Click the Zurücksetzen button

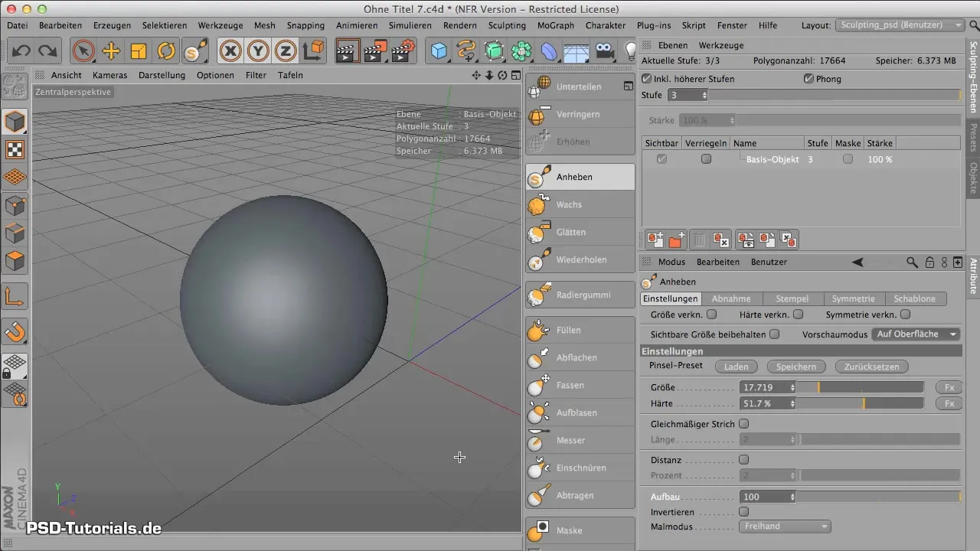click(x=871, y=367)
